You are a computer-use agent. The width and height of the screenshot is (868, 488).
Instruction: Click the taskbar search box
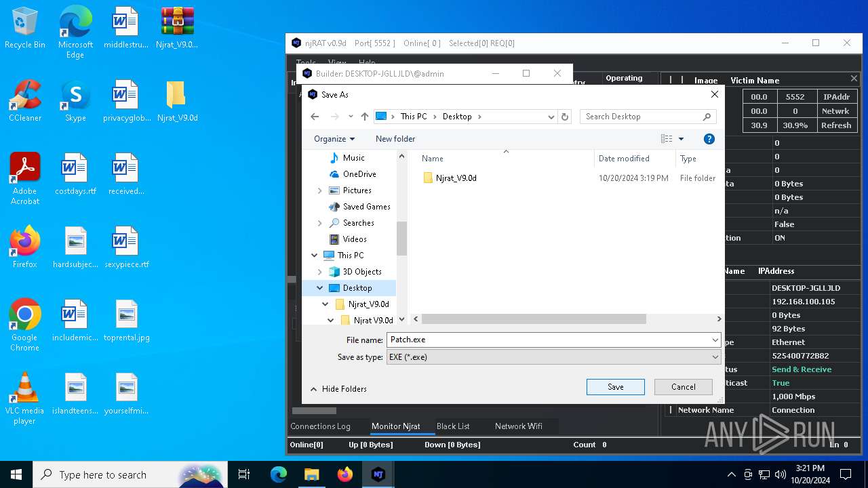tap(131, 474)
